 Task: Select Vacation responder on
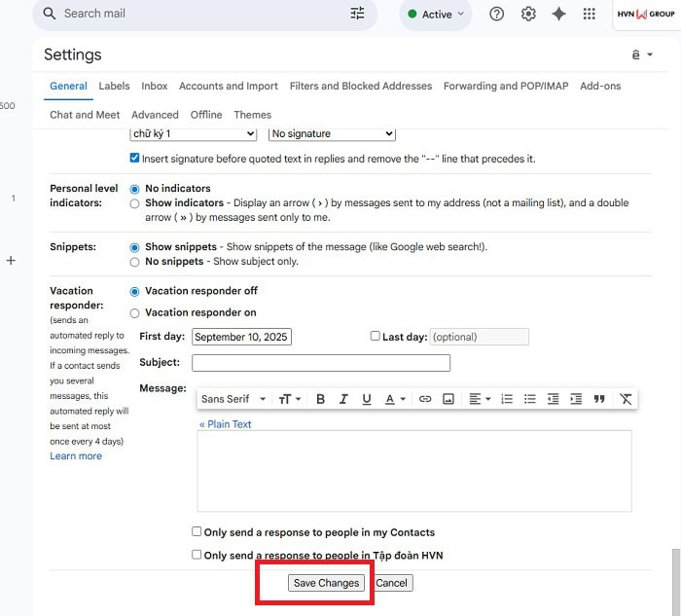(x=135, y=313)
